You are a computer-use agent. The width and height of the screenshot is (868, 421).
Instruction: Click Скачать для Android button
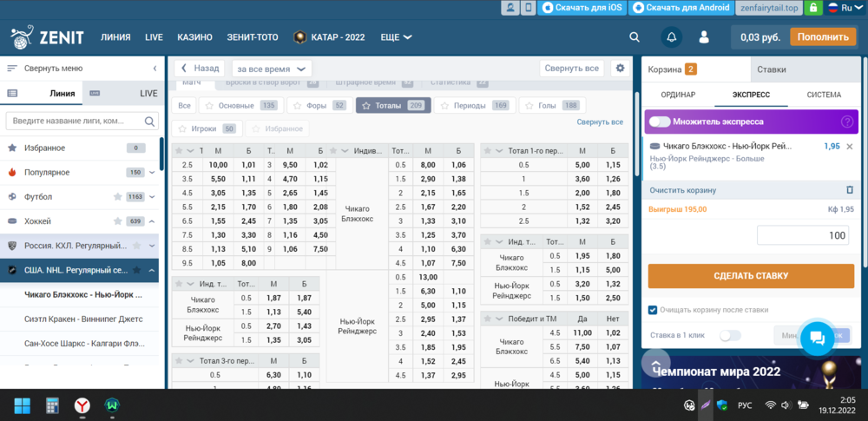681,8
